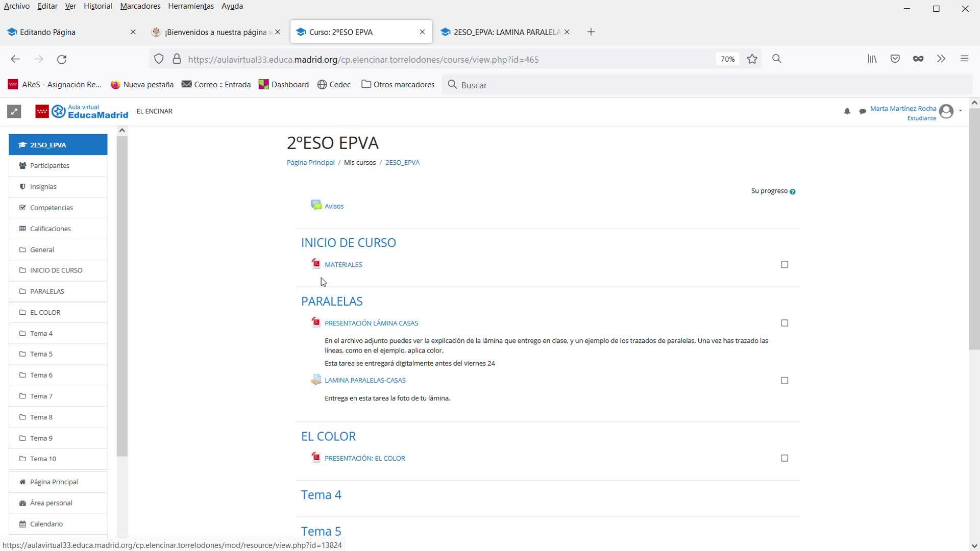The image size is (980, 551).
Task: Bookmark page with star icon
Action: (752, 59)
